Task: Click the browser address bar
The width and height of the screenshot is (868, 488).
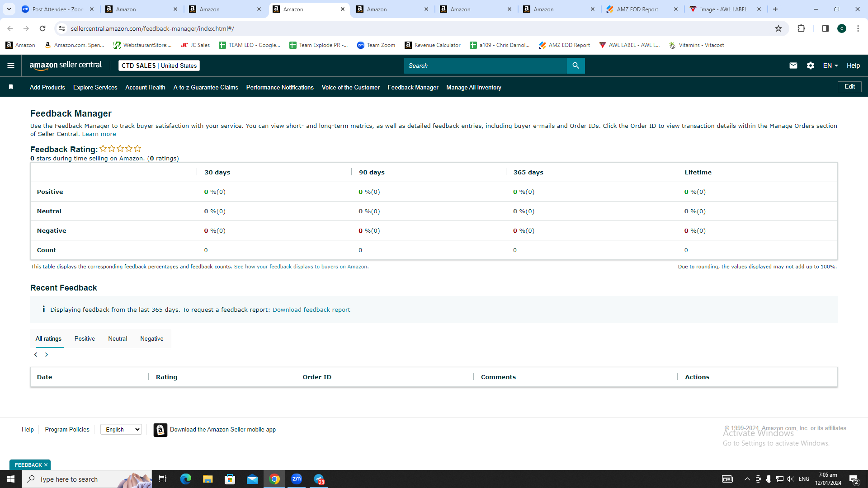Action: pyautogui.click(x=420, y=28)
